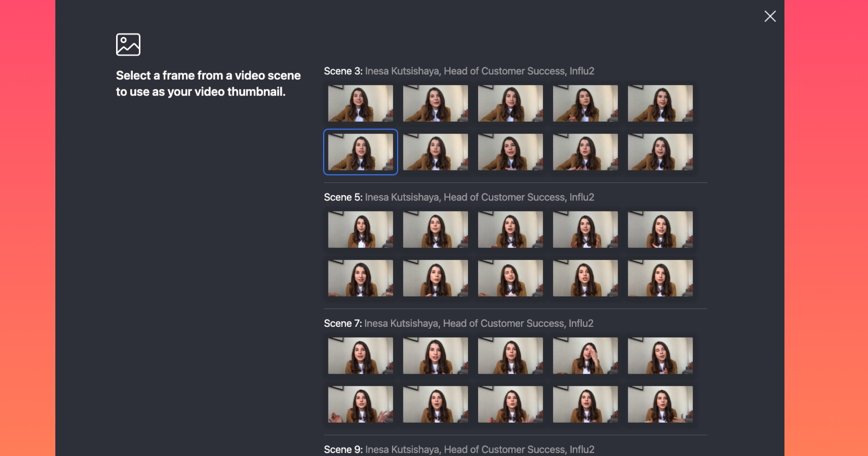868x456 pixels.
Task: Choose last frame in Scene 3 bottom row
Action: (660, 152)
